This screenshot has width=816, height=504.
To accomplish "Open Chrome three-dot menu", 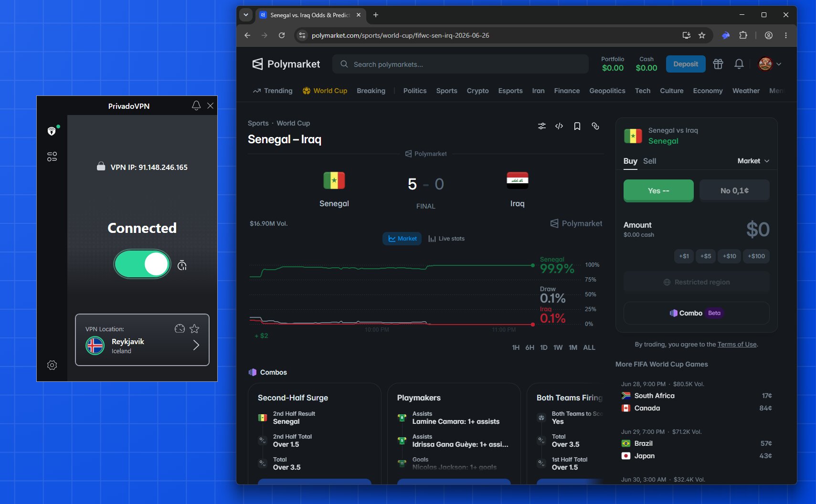I will (786, 35).
